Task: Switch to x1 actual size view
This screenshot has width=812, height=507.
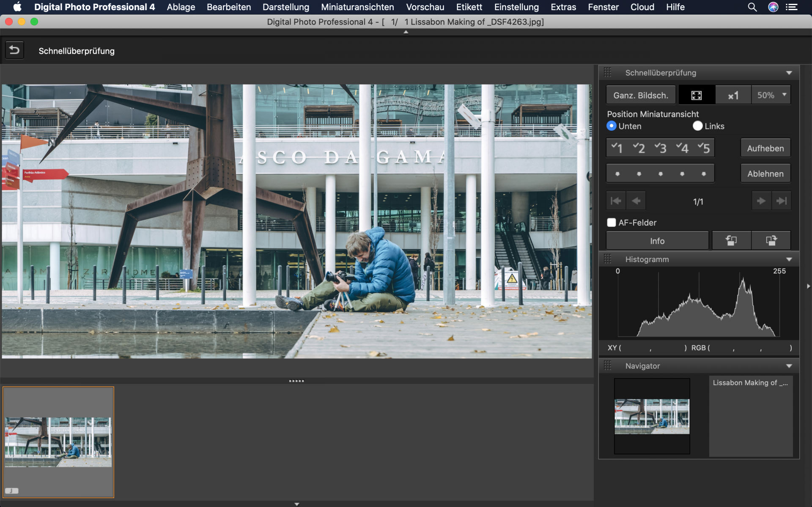Action: (x=733, y=95)
